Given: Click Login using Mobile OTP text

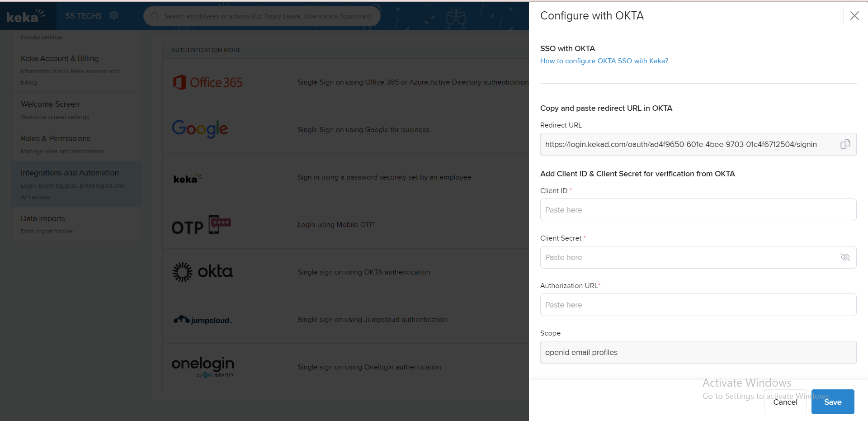Looking at the screenshot, I should tap(336, 225).
